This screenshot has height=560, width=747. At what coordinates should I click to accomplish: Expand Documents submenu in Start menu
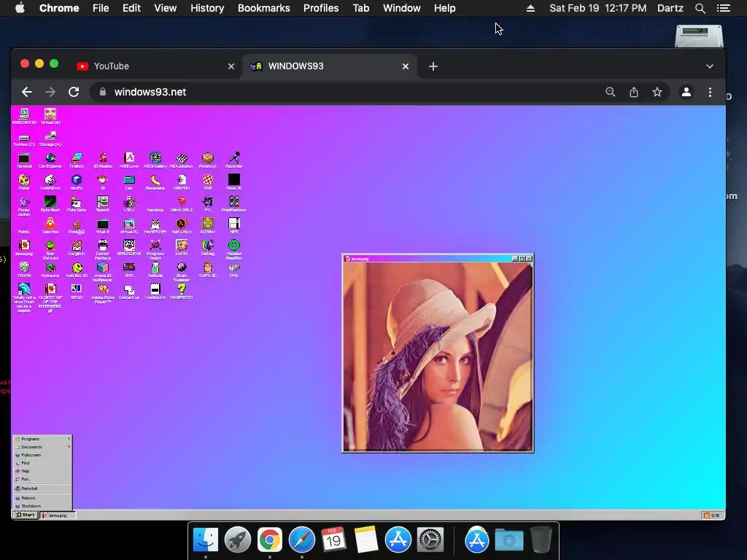tap(42, 447)
